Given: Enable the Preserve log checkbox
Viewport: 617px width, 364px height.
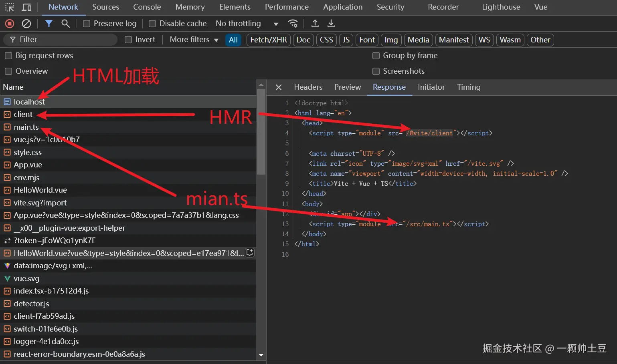Looking at the screenshot, I should pos(87,24).
